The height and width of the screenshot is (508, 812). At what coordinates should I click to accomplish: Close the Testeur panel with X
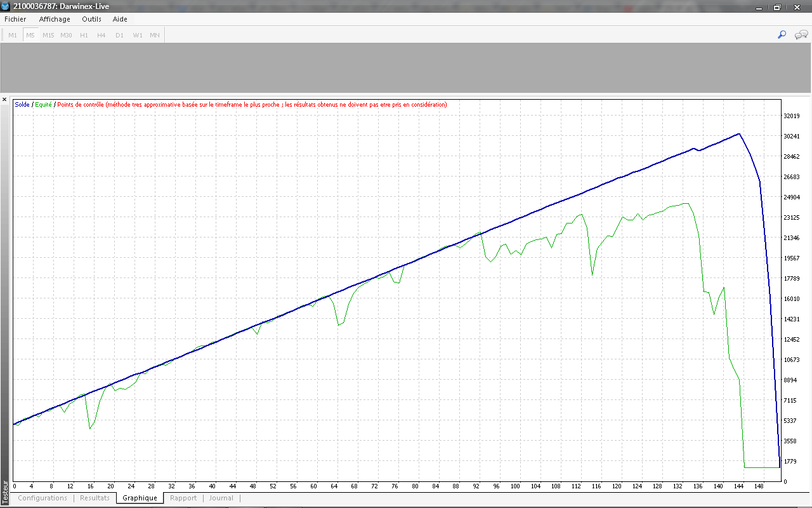pos(5,100)
